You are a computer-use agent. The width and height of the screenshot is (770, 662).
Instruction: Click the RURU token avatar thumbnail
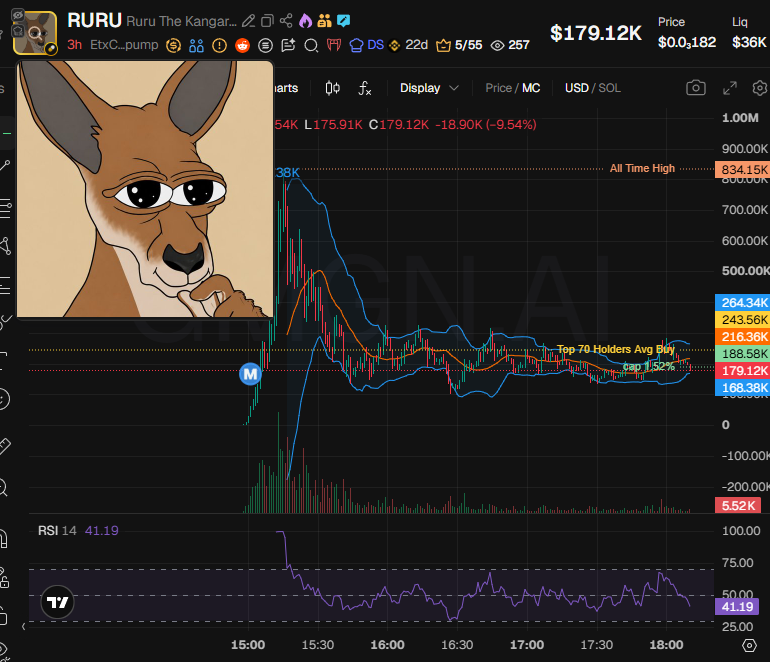click(35, 33)
